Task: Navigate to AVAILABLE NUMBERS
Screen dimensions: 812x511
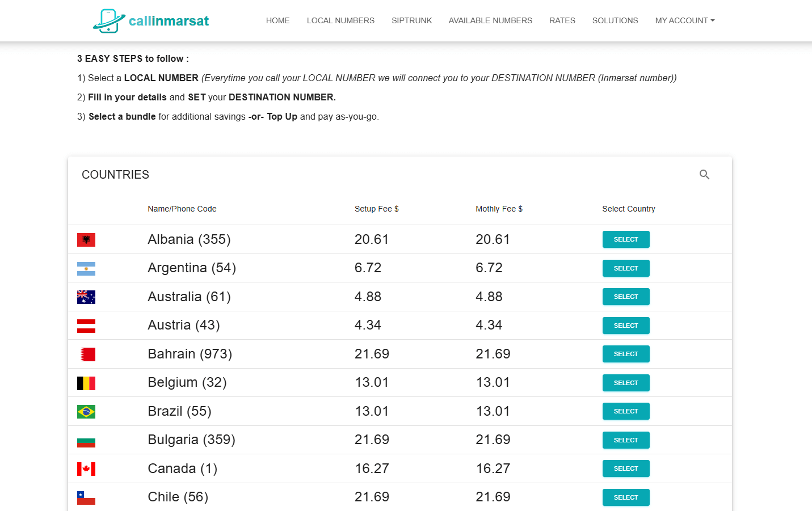Action: coord(490,20)
